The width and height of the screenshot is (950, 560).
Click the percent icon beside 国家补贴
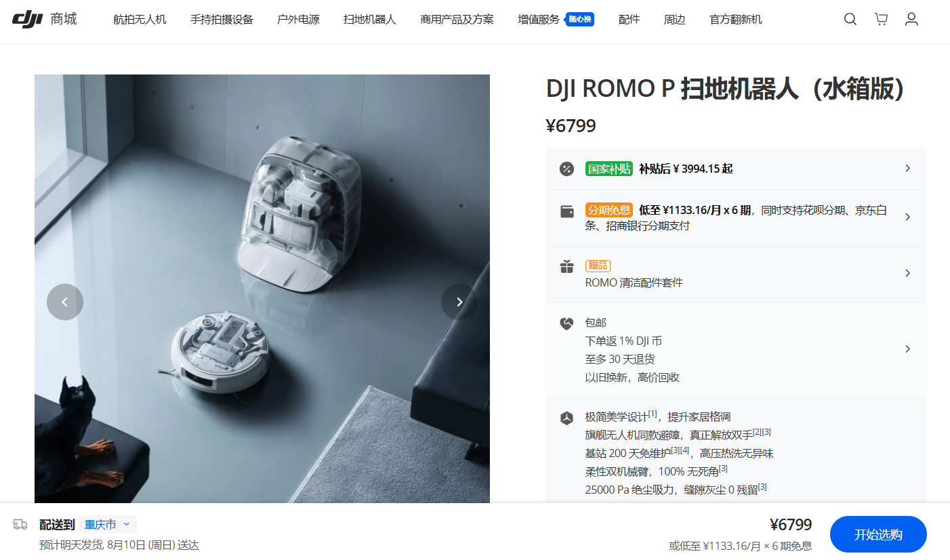pyautogui.click(x=566, y=169)
